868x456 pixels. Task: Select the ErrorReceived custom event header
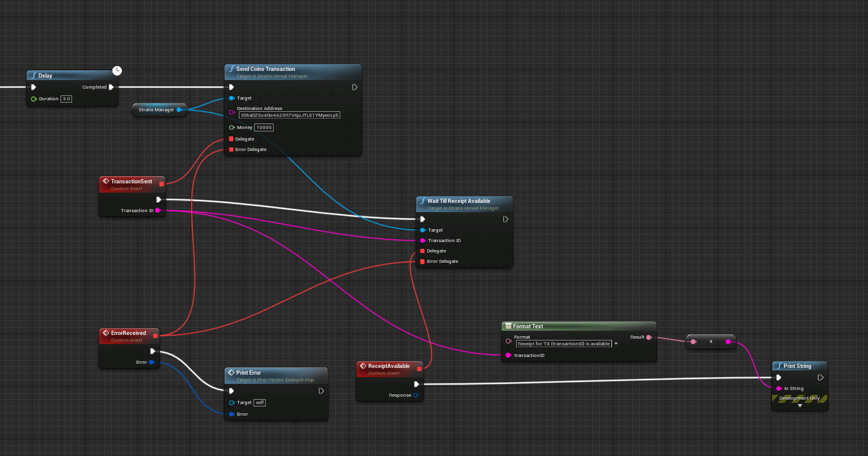[x=129, y=336]
